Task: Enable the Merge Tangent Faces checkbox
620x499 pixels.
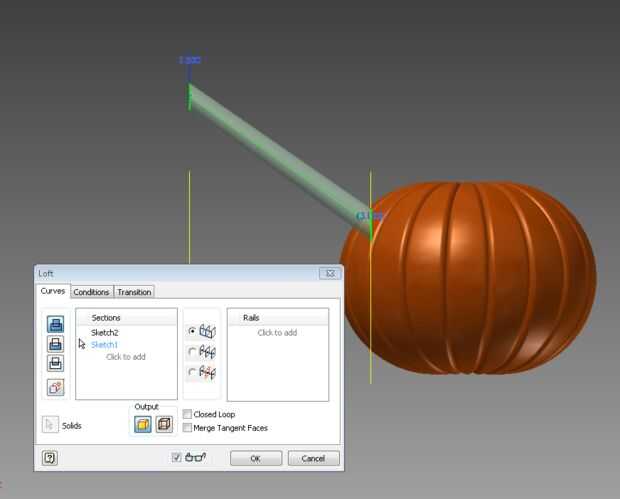Action: pos(187,427)
